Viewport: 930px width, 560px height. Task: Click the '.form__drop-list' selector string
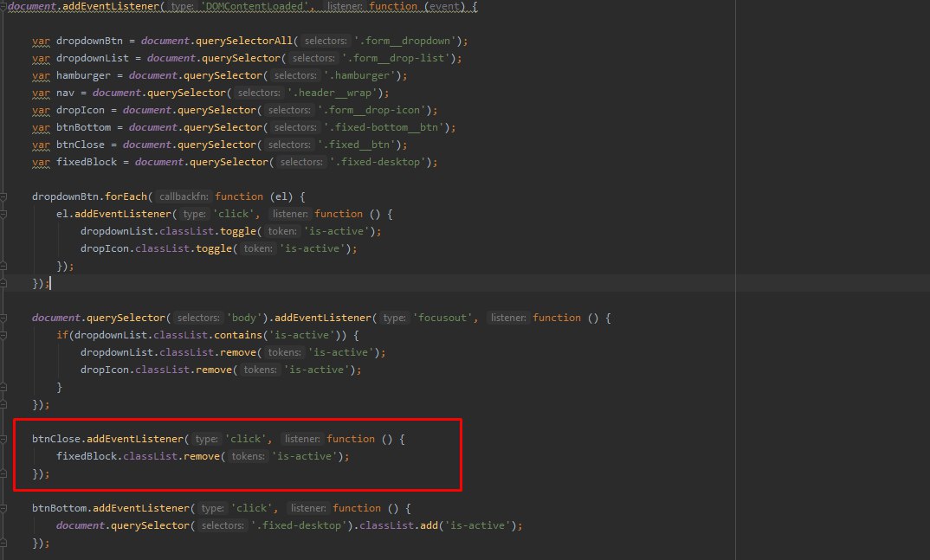(x=397, y=58)
